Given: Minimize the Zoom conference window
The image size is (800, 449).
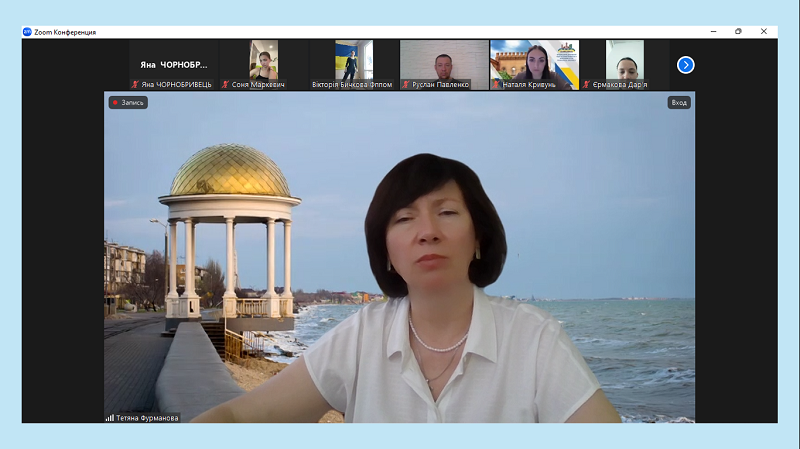Looking at the screenshot, I should [x=711, y=32].
